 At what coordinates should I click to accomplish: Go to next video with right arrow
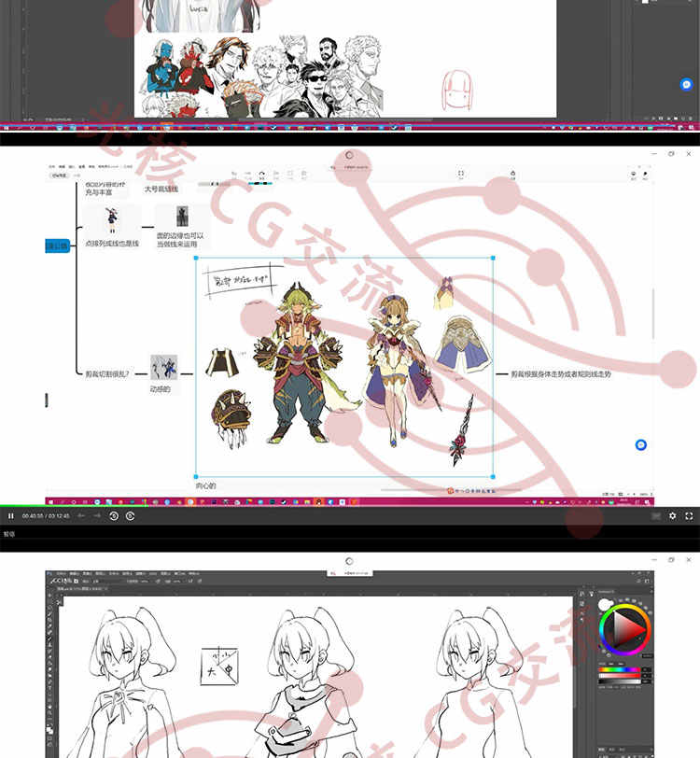point(97,516)
